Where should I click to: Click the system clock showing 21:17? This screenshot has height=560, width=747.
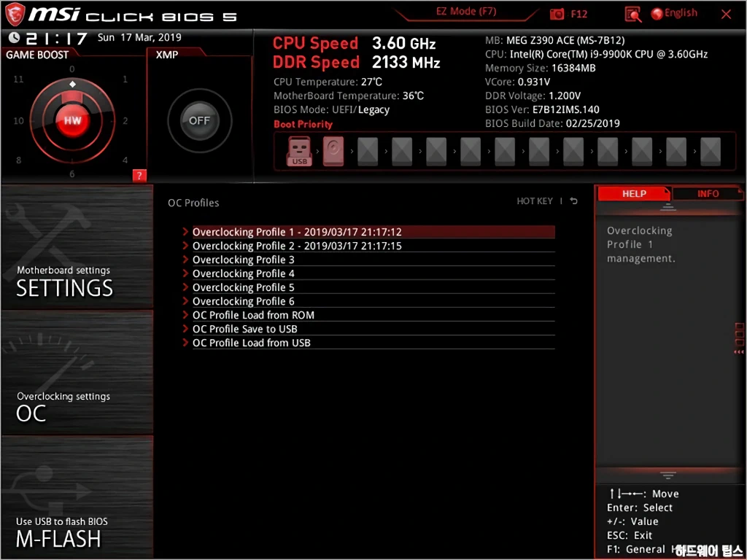tap(56, 38)
